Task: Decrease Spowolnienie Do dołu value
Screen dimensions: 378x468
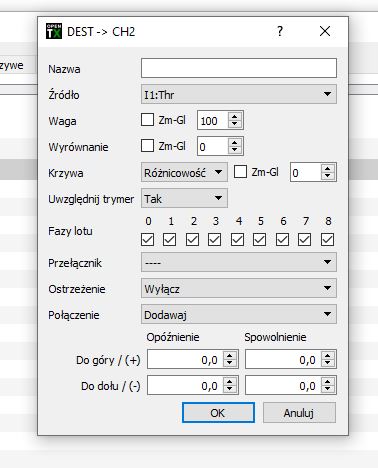Action: 328,389
